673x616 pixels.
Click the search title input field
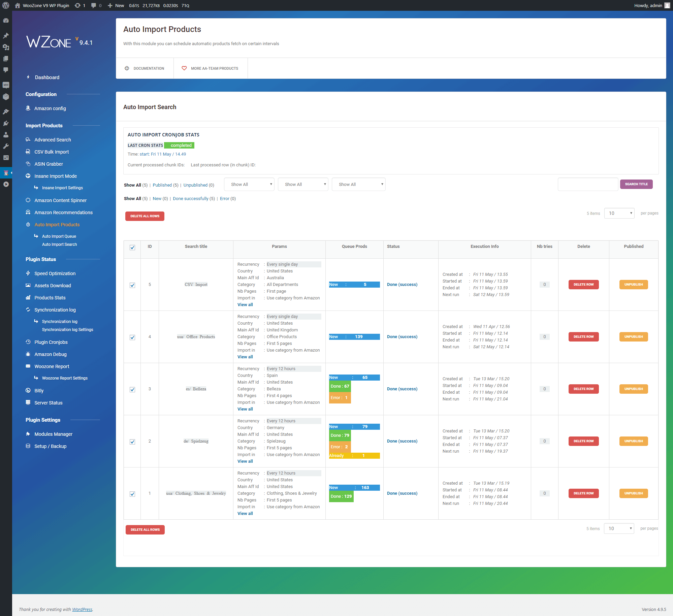tap(588, 184)
